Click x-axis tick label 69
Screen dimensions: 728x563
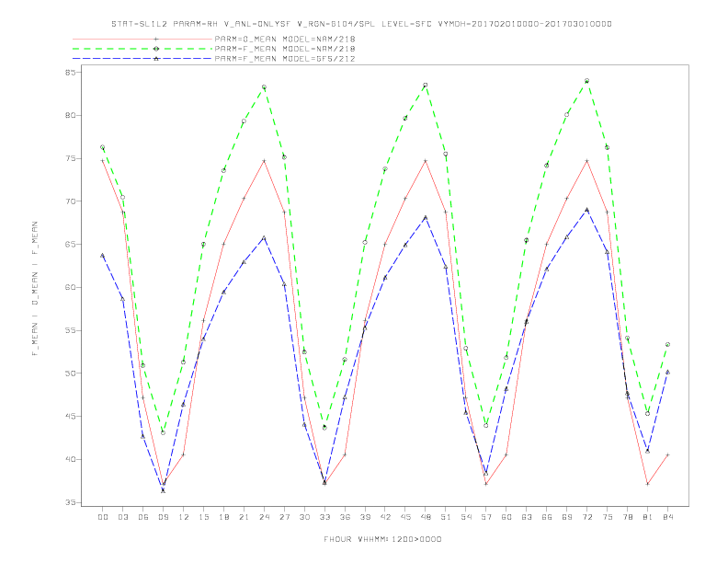(x=567, y=517)
